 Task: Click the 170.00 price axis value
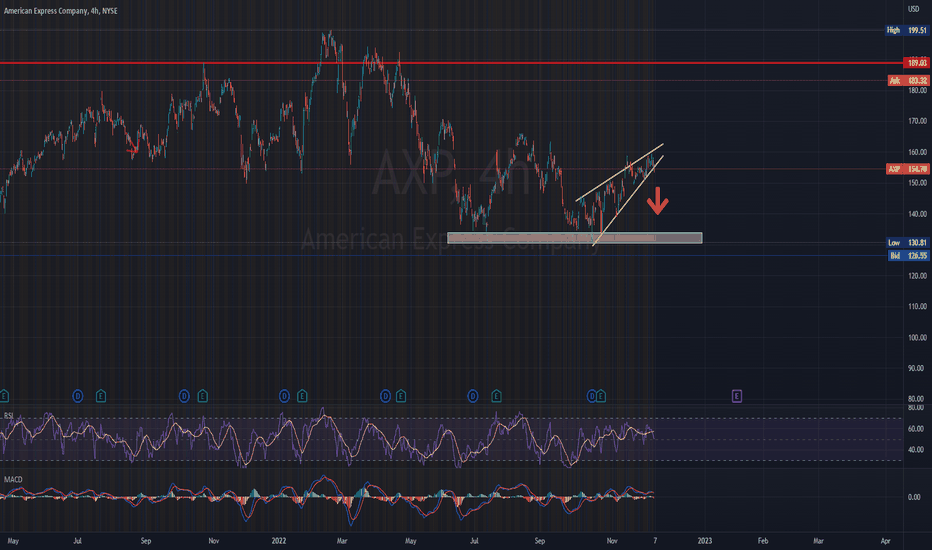917,121
